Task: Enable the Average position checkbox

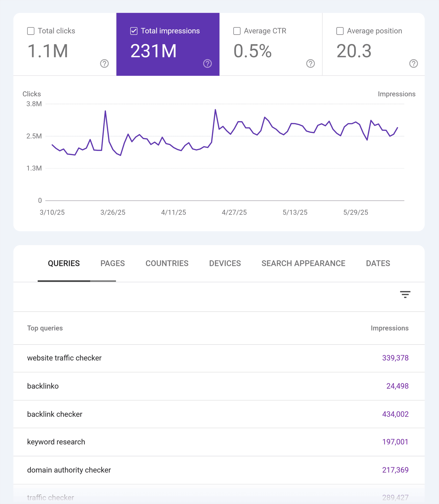Action: pos(340,31)
